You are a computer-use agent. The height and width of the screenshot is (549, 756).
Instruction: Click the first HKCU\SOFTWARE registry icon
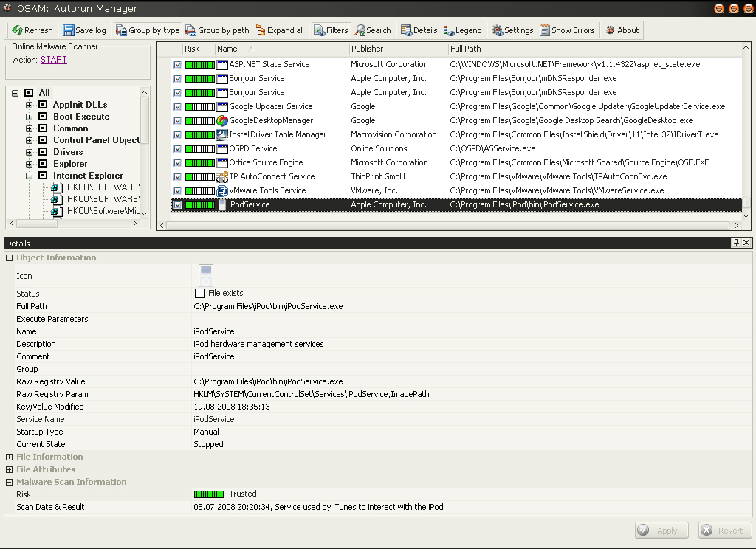point(57,187)
